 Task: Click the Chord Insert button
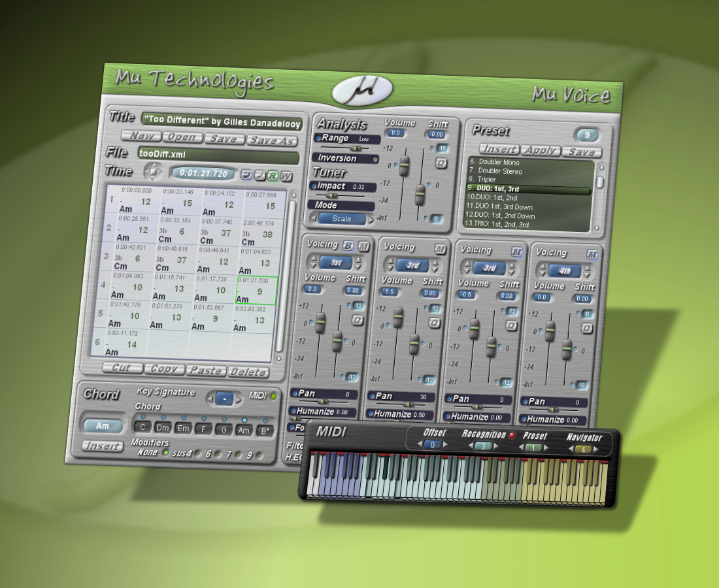click(x=103, y=446)
